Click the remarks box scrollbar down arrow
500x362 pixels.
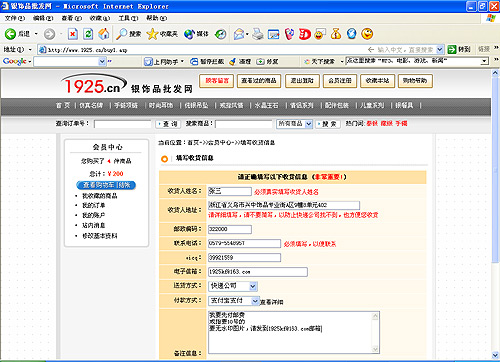pos(375,349)
